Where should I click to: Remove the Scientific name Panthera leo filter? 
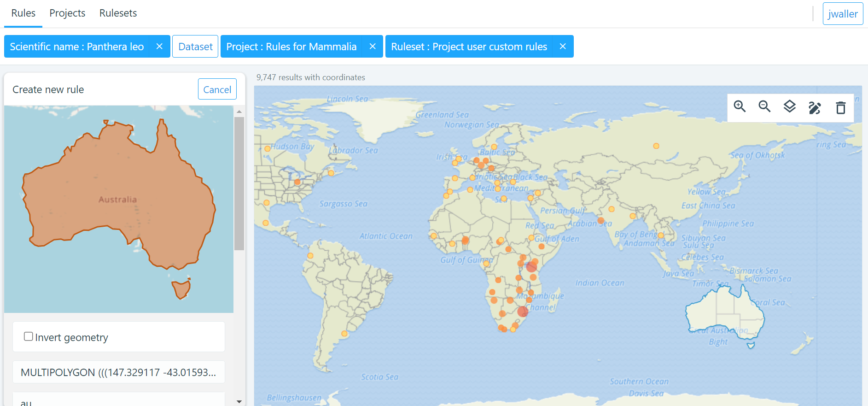click(159, 47)
